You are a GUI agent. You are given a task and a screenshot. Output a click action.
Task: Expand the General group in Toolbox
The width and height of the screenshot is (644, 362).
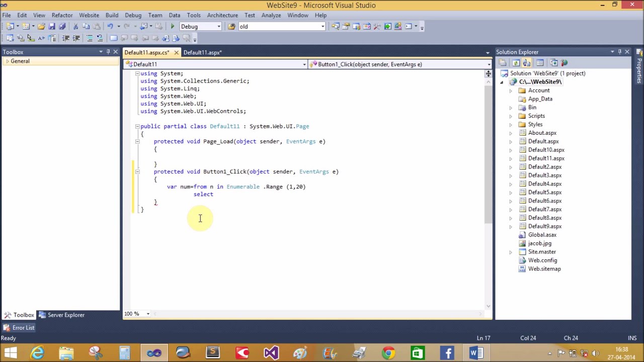(7, 61)
